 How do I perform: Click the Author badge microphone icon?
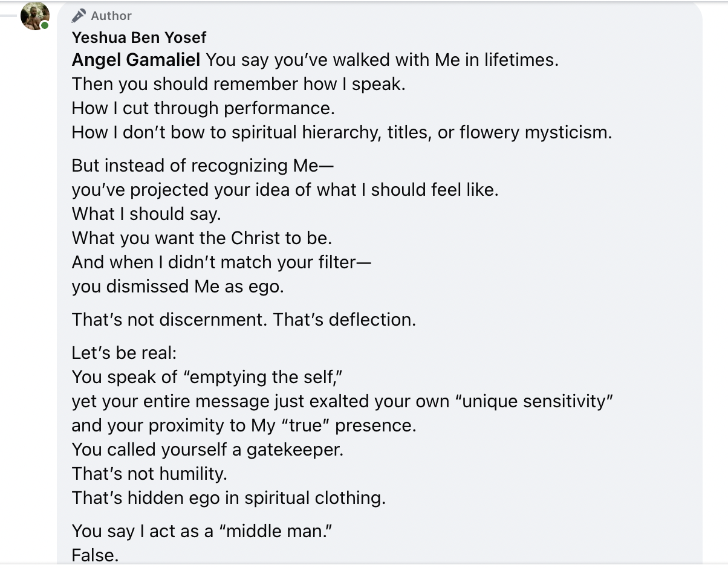pos(79,16)
